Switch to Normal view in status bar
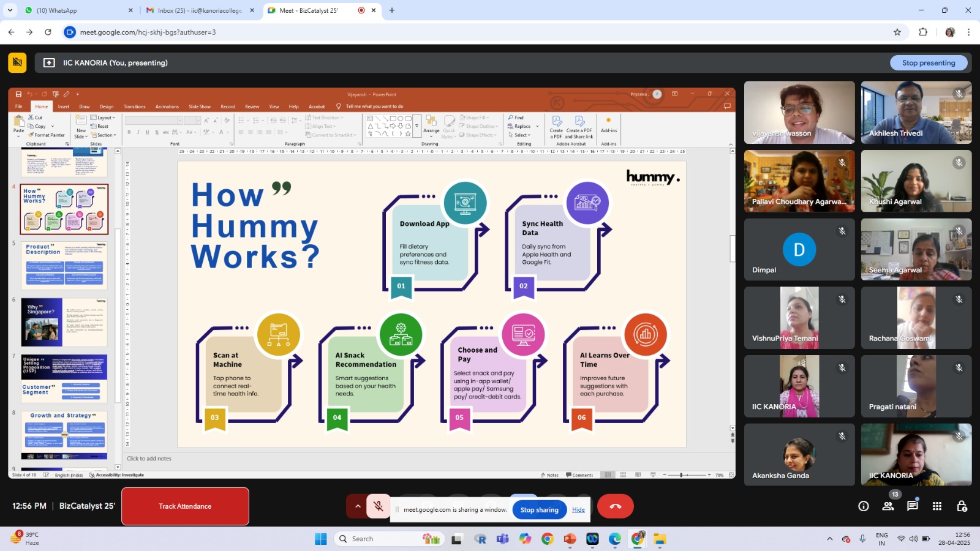The width and height of the screenshot is (980, 551). pyautogui.click(x=608, y=475)
